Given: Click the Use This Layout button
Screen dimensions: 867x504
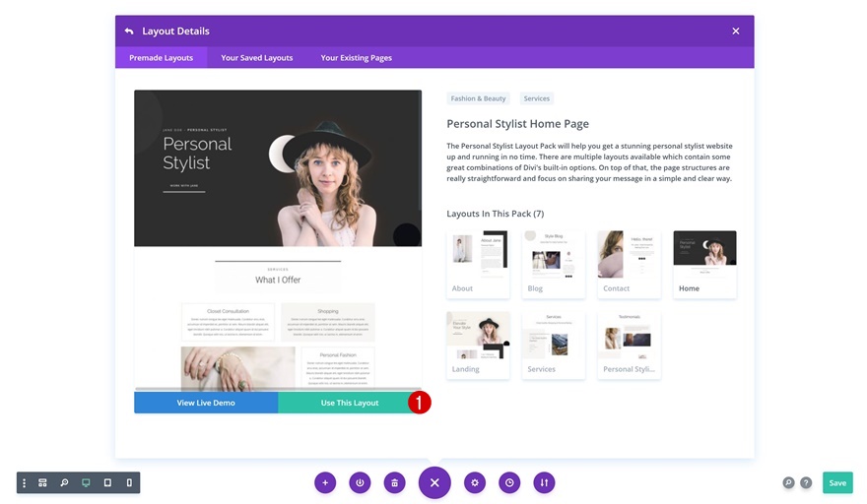Looking at the screenshot, I should [350, 403].
